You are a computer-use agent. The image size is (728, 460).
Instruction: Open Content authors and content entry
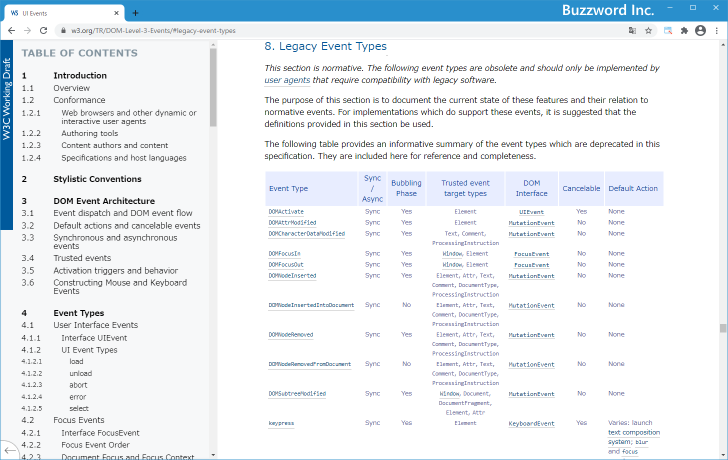pyautogui.click(x=115, y=145)
